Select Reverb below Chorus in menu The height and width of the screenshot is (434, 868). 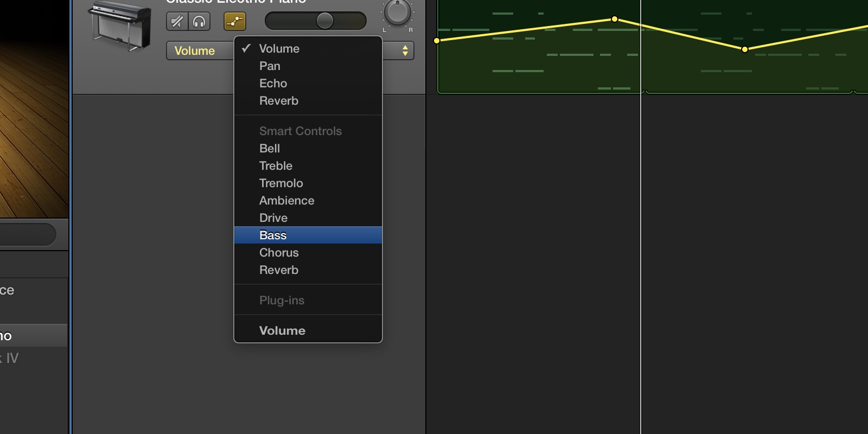308,270
